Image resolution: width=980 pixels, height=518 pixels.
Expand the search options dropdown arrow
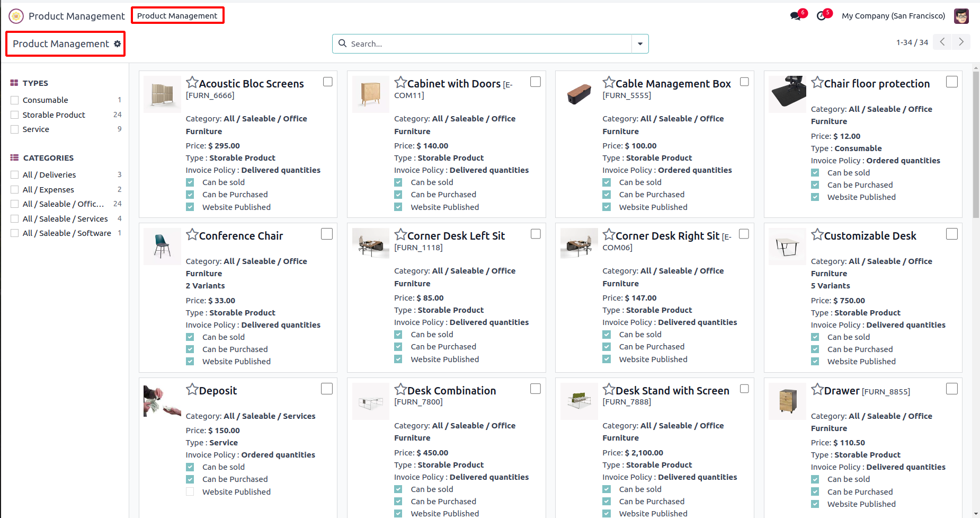coord(640,43)
